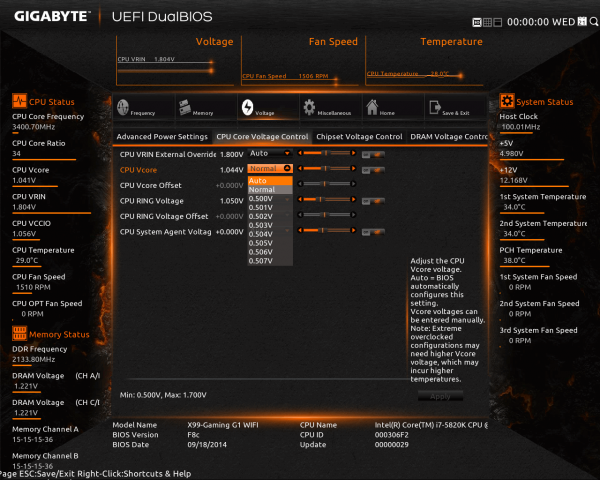Click the CPU RING Voltage Offset slider

(x=327, y=215)
